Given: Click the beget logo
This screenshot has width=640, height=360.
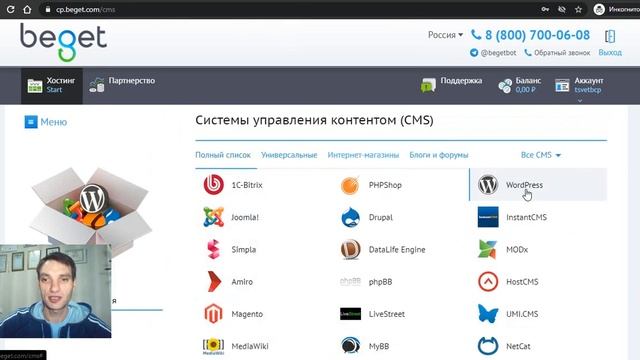Looking at the screenshot, I should 63,42.
